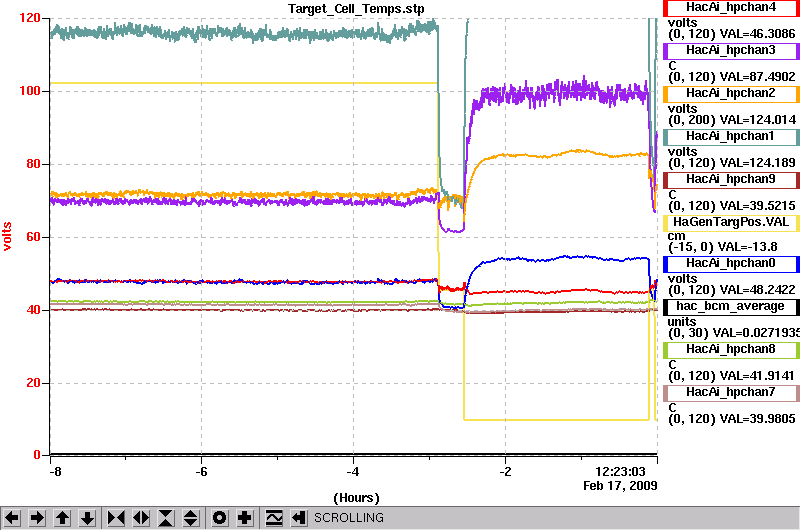Click the 80 tick on the Y axis
800x530 pixels.
[x=33, y=164]
